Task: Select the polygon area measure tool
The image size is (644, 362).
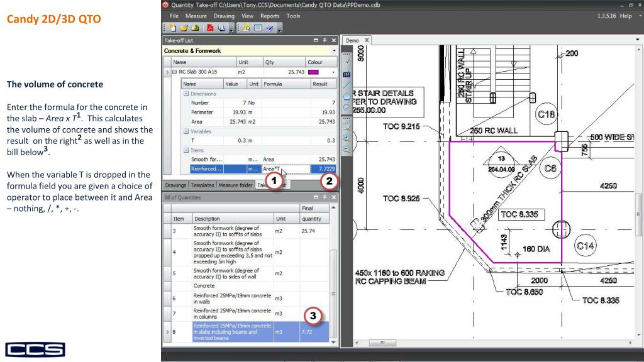Action: pos(347,96)
